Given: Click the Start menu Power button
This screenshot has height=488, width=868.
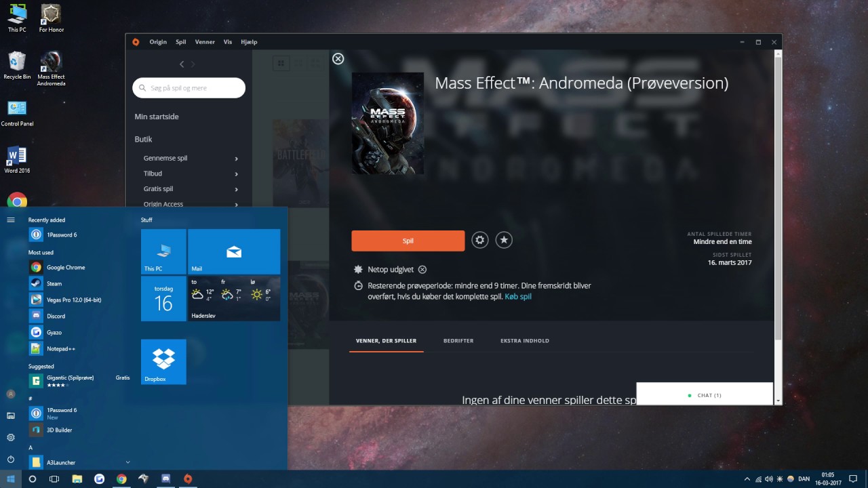Looking at the screenshot, I should click(11, 459).
